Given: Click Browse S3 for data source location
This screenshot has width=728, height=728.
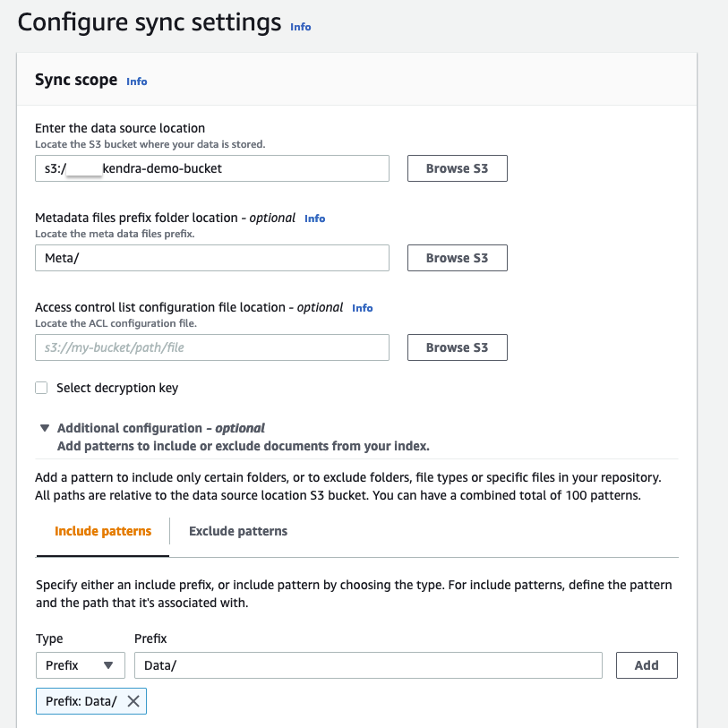Looking at the screenshot, I should [457, 168].
